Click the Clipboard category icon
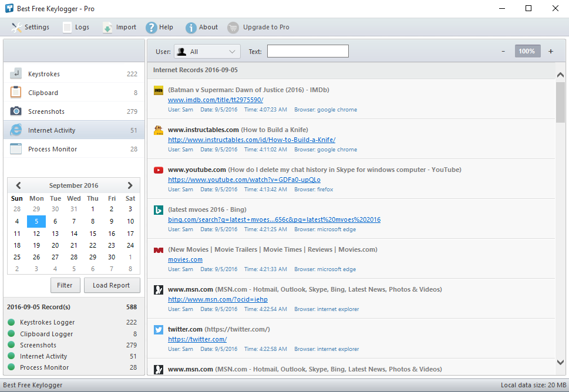The image size is (569, 392). coord(16,93)
